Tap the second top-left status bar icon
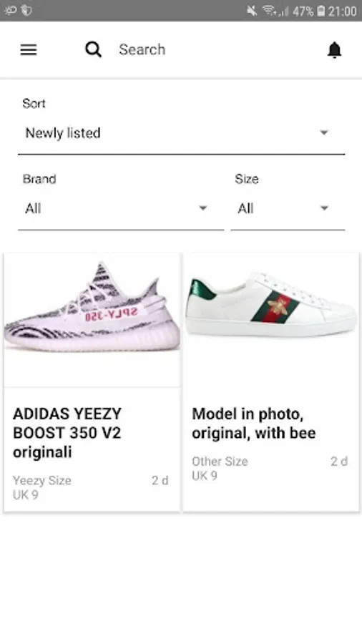This screenshot has width=362, height=644. click(26, 10)
